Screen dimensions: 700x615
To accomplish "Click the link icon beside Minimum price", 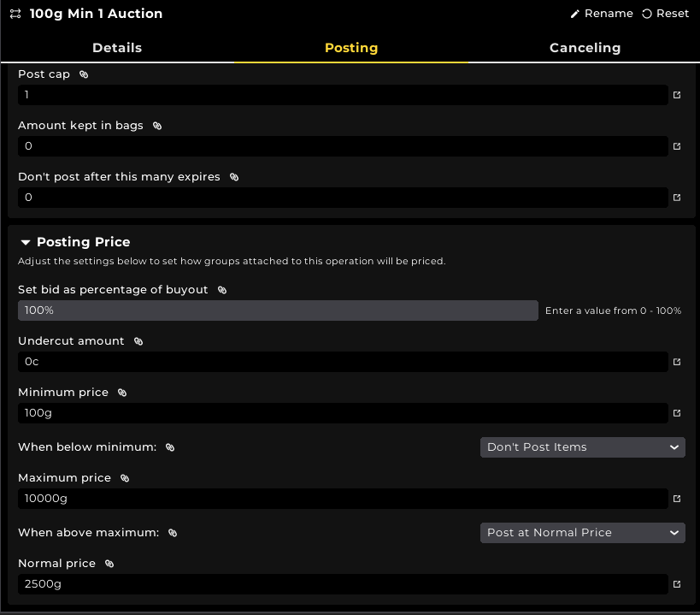I will [122, 393].
